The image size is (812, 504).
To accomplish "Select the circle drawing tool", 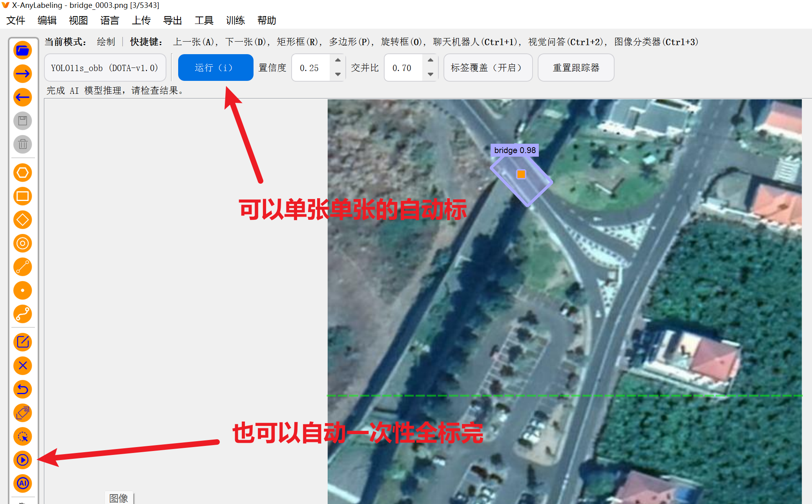I will click(x=23, y=243).
